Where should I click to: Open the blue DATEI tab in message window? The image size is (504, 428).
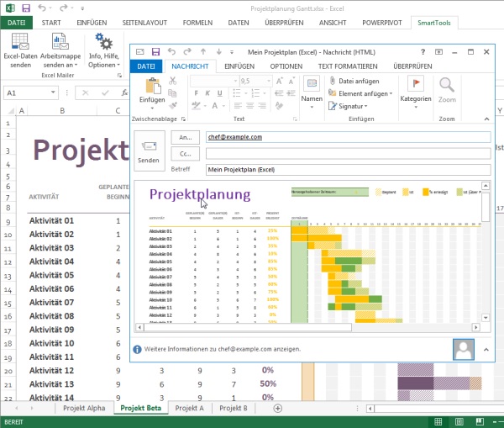coord(146,66)
